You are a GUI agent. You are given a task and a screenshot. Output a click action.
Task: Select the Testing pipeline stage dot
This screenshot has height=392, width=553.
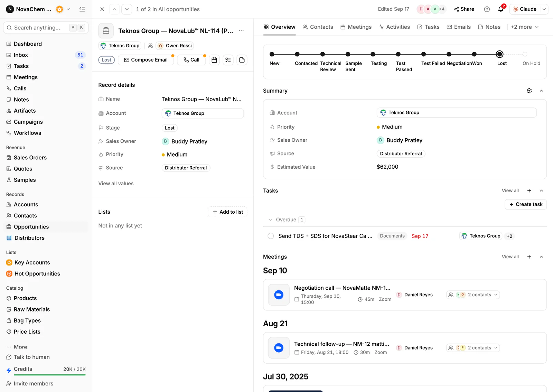pyautogui.click(x=373, y=54)
